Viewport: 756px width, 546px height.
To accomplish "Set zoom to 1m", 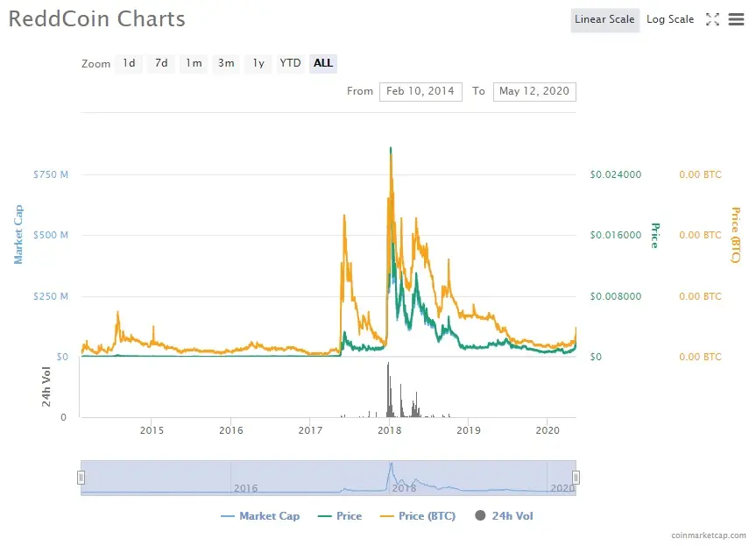I will (194, 63).
